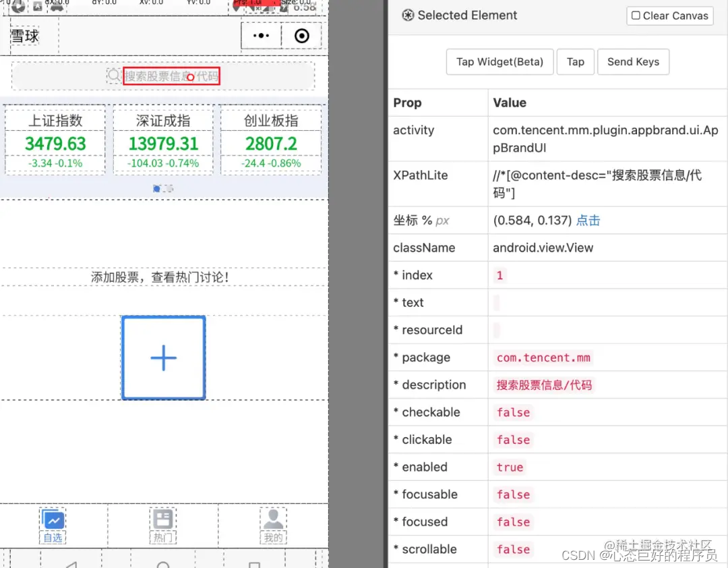Tap the mini-program close target icon
This screenshot has height=568, width=728.
pyautogui.click(x=302, y=36)
